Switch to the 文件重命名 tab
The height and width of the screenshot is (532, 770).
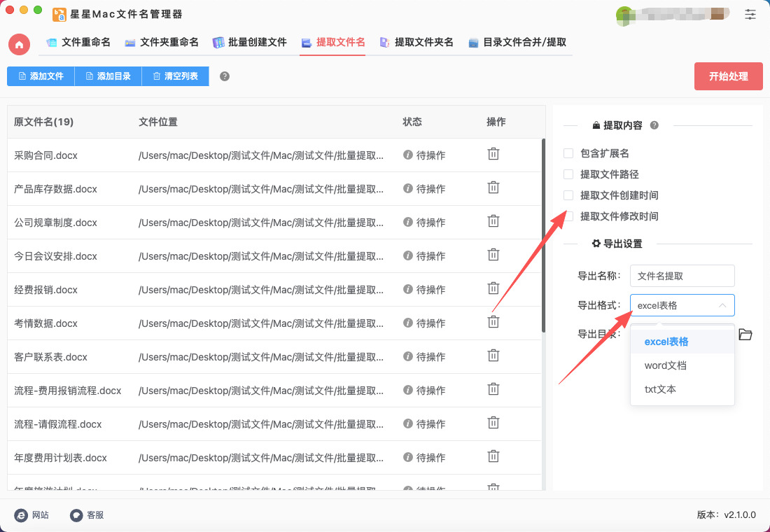point(78,42)
